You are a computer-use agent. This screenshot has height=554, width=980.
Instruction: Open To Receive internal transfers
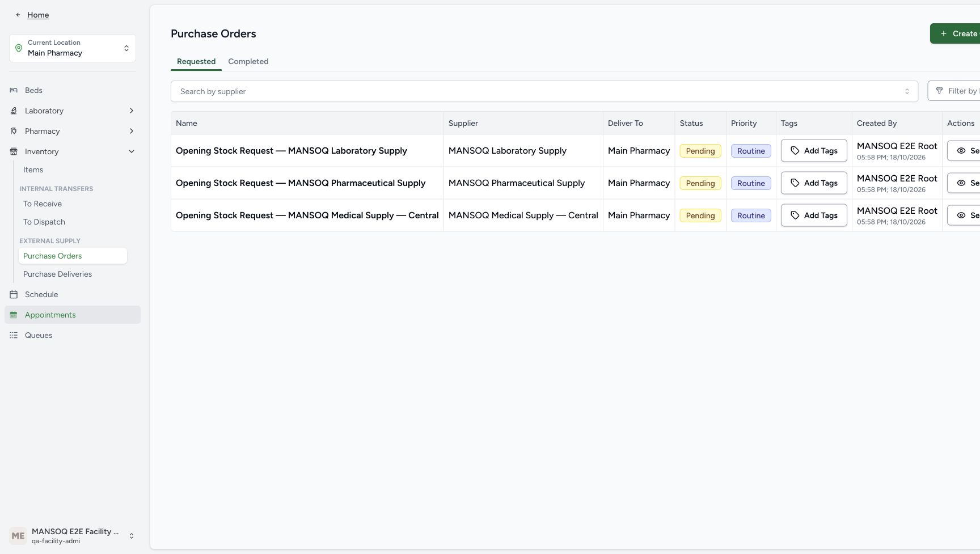coord(73,204)
